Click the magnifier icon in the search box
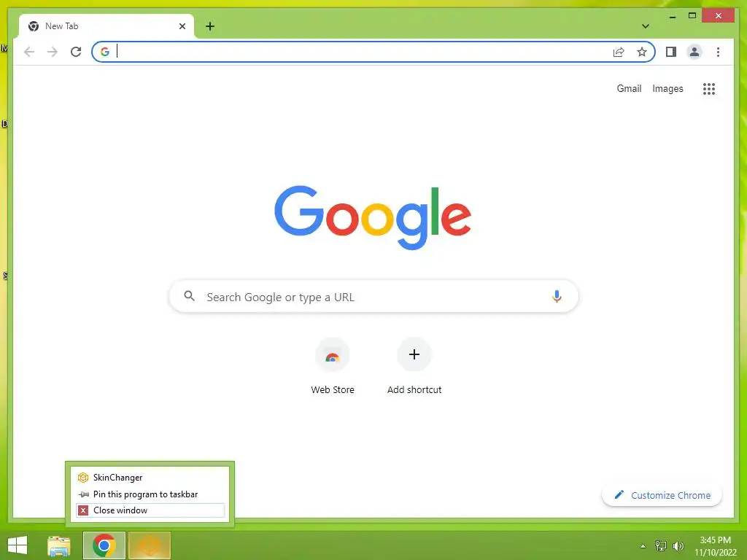Screen dimensions: 747x560 189,296
